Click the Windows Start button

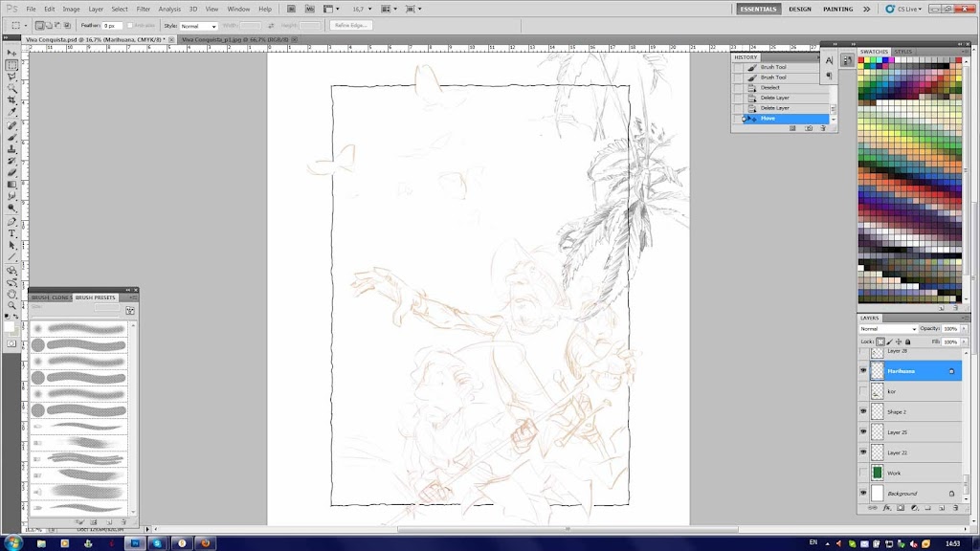click(x=13, y=543)
